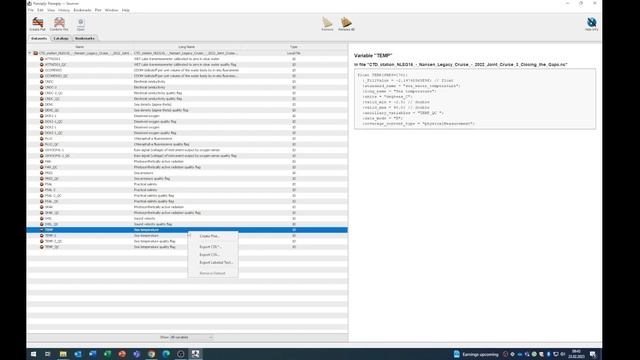This screenshot has width=640, height=360.
Task: Click the variable icon beside PSAL
Action: [42, 184]
